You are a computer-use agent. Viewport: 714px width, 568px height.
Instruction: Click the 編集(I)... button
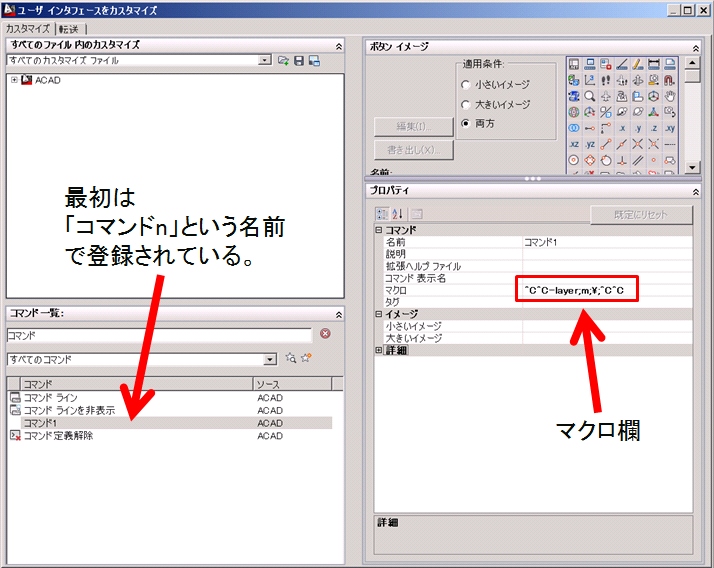(x=414, y=127)
